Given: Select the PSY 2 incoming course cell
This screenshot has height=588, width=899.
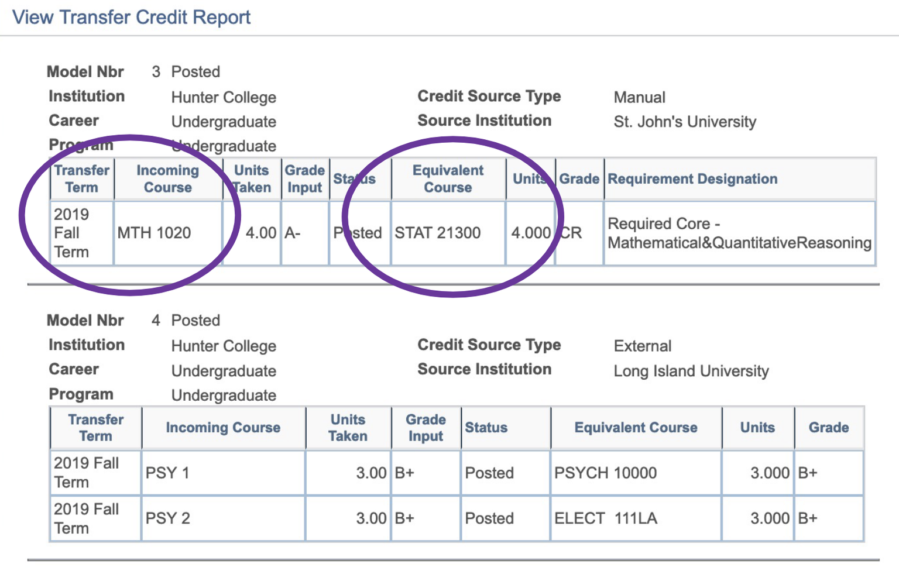Looking at the screenshot, I should pos(167,518).
